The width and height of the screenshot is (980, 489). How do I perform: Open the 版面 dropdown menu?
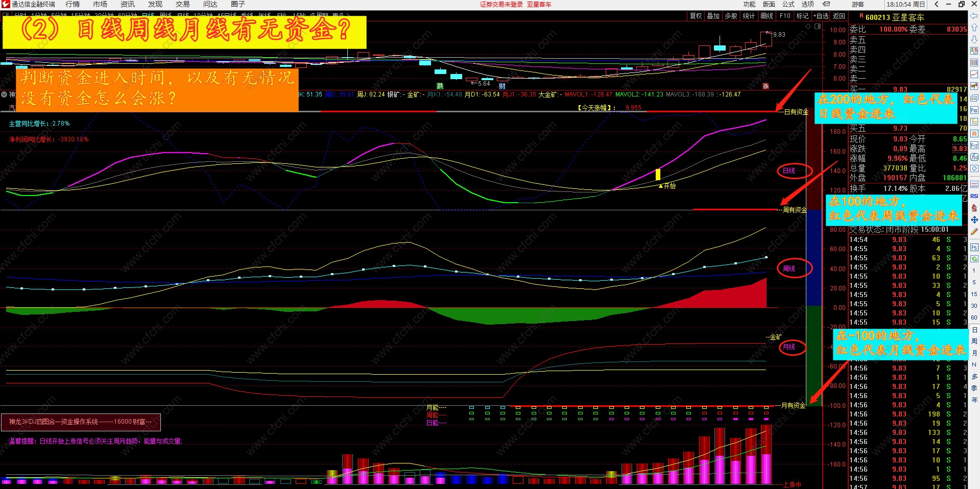click(769, 4)
